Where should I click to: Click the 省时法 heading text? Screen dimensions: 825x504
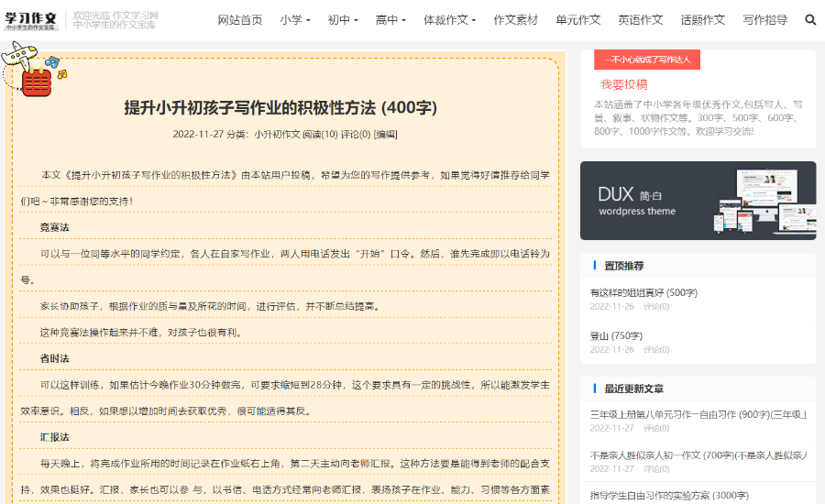(55, 358)
